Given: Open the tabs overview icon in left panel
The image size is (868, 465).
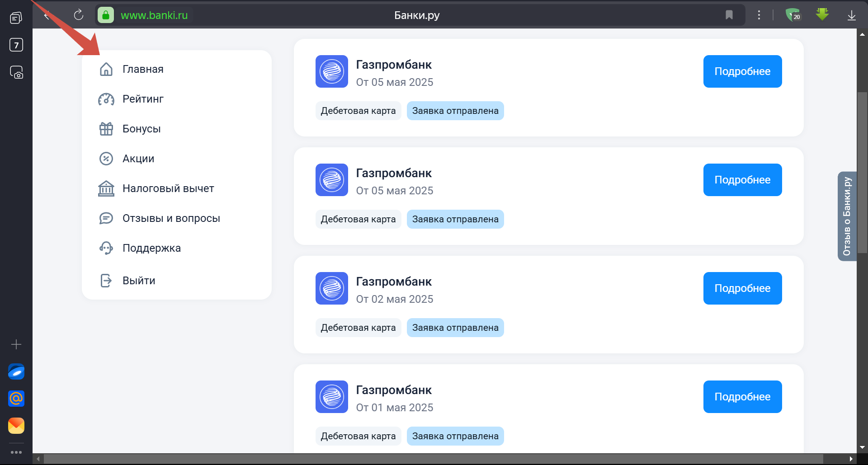Looking at the screenshot, I should click(x=16, y=18).
